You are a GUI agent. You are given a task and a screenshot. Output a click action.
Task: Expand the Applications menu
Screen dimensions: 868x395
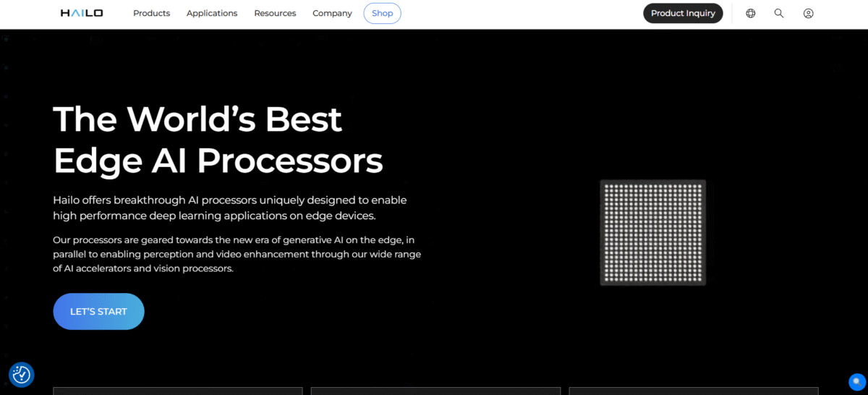(x=212, y=13)
